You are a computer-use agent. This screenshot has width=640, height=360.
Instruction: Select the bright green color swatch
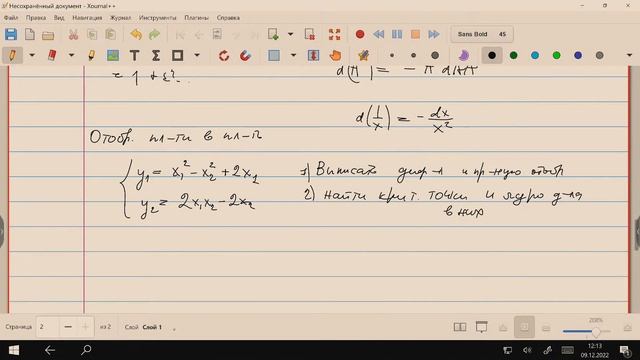[556, 56]
